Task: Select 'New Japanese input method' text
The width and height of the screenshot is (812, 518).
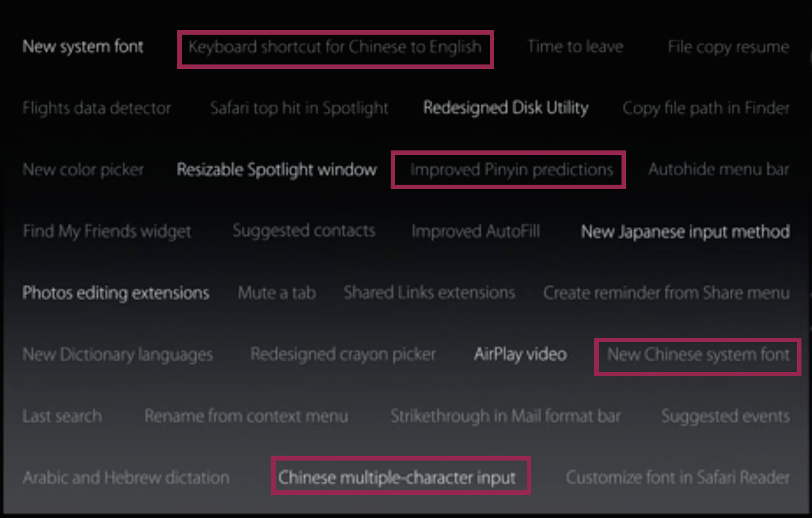Action: [x=685, y=232]
